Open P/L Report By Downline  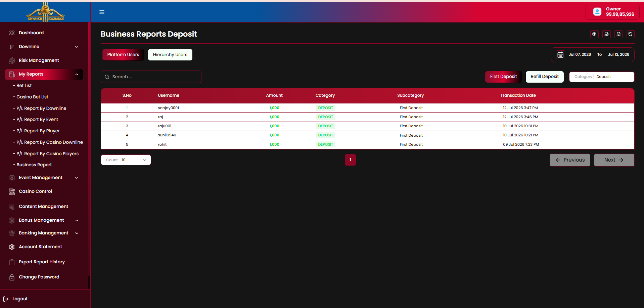coord(42,108)
